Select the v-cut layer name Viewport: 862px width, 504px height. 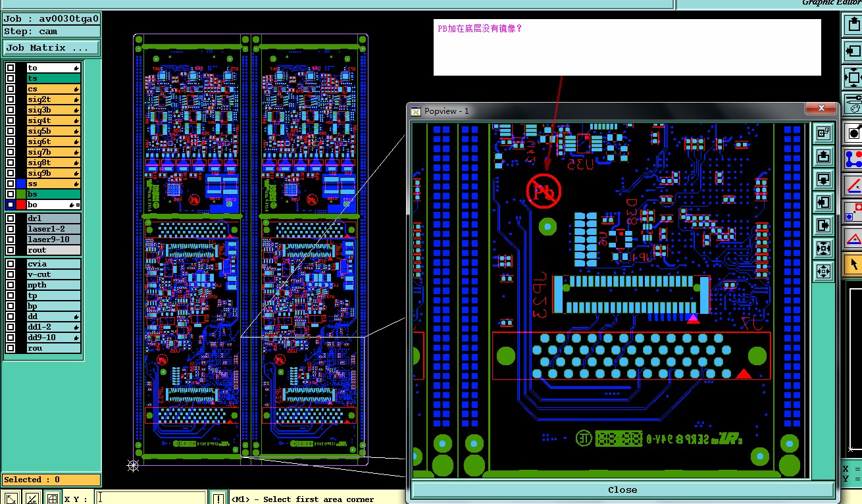53,274
